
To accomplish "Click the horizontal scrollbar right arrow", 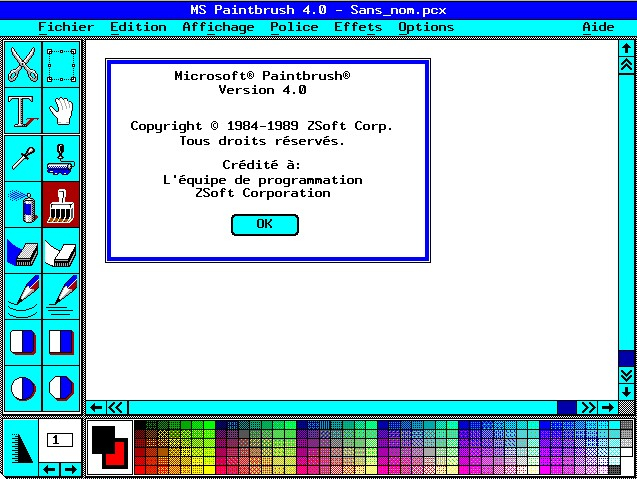I will point(608,407).
